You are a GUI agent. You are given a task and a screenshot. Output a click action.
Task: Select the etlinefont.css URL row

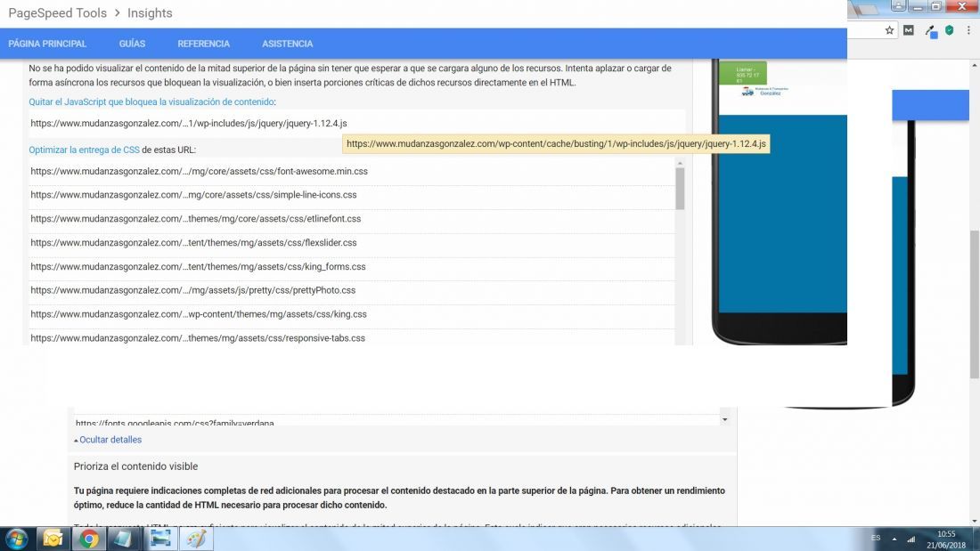tap(351, 219)
